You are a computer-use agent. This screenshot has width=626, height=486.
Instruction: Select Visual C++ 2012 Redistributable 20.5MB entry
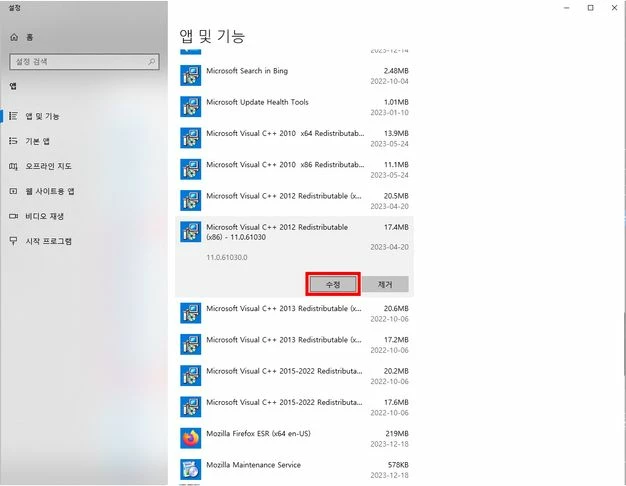(294, 200)
